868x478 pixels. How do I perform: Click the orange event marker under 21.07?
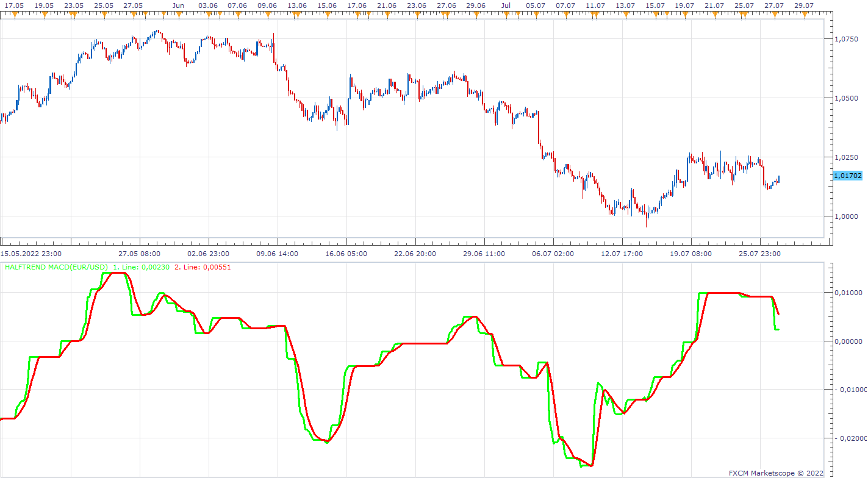[715, 15]
